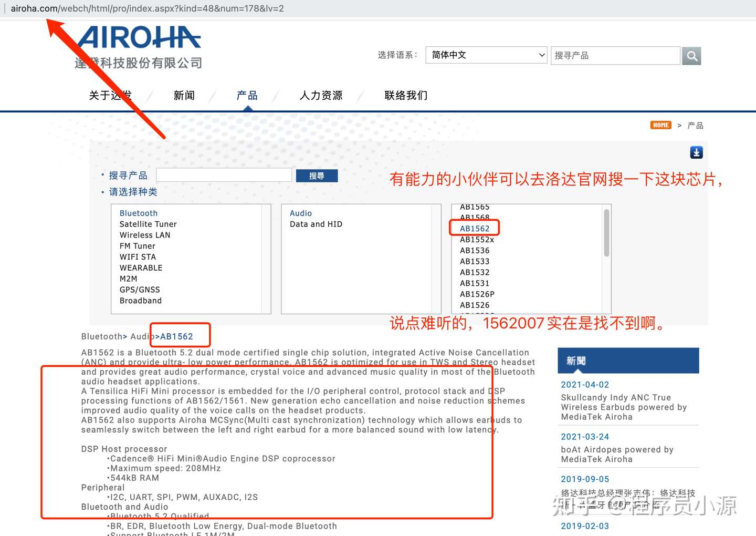Select Bluetooth category
Screen dimensions: 756x536
coord(139,213)
